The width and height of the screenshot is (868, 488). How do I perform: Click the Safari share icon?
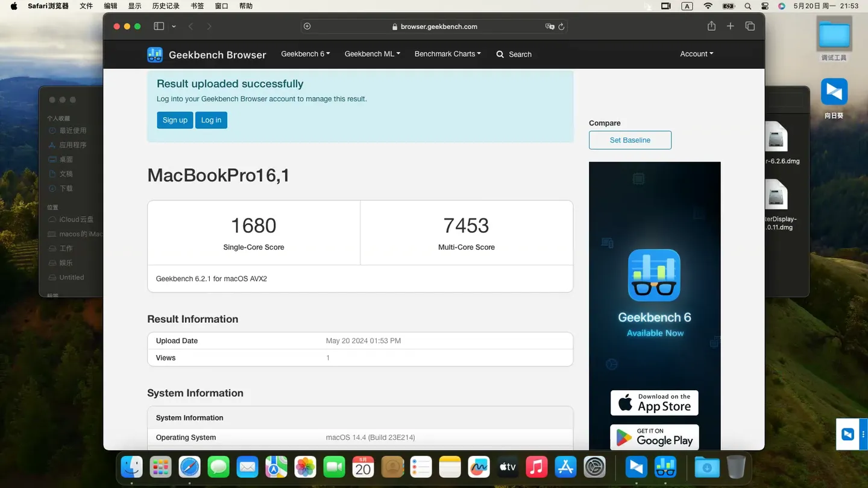[x=711, y=27]
